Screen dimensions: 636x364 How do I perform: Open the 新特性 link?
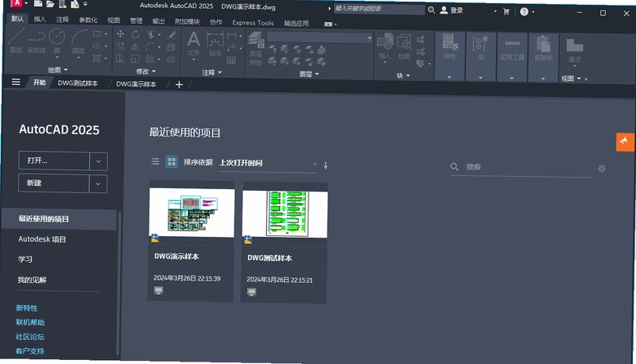tap(27, 308)
